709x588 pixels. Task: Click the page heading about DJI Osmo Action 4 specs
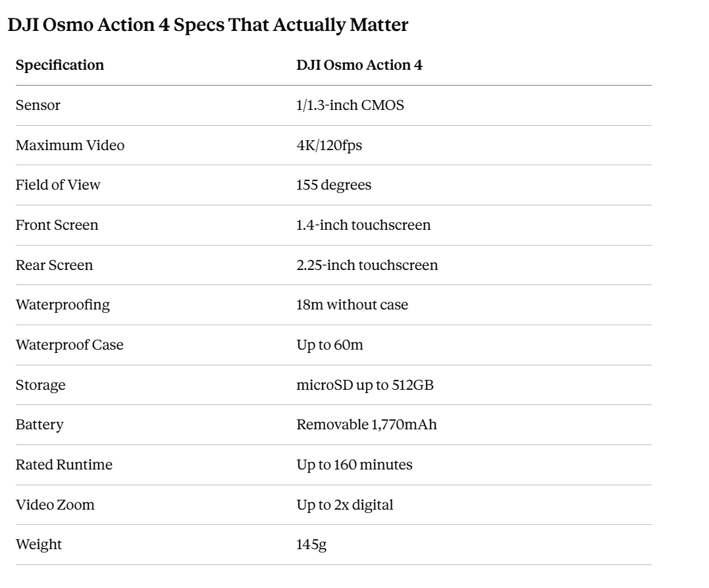(x=208, y=25)
